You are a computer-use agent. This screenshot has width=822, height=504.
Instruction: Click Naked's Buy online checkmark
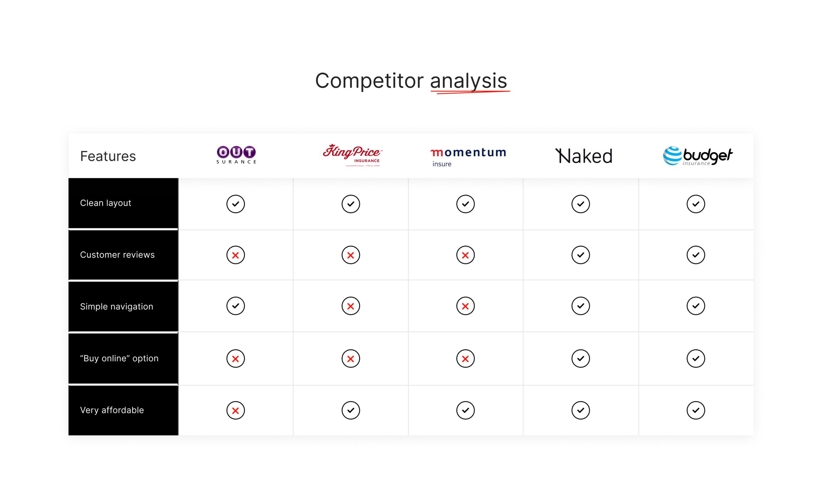pos(581,359)
